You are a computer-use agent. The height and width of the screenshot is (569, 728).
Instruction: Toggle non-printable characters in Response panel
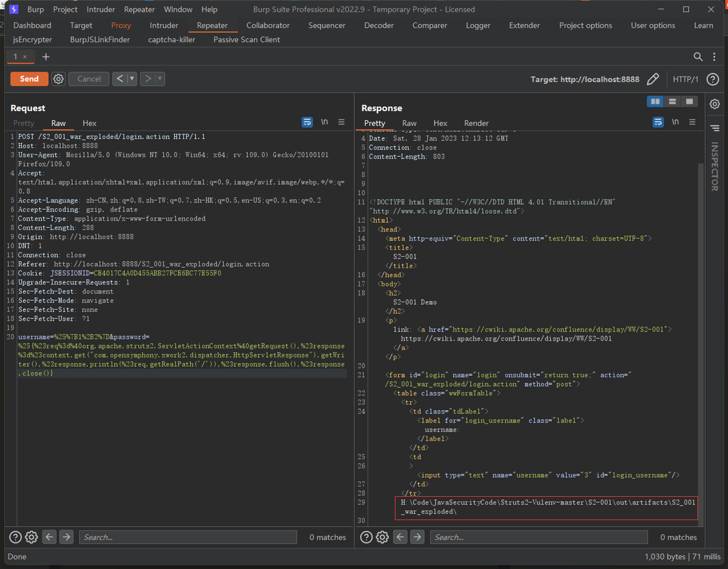(675, 122)
